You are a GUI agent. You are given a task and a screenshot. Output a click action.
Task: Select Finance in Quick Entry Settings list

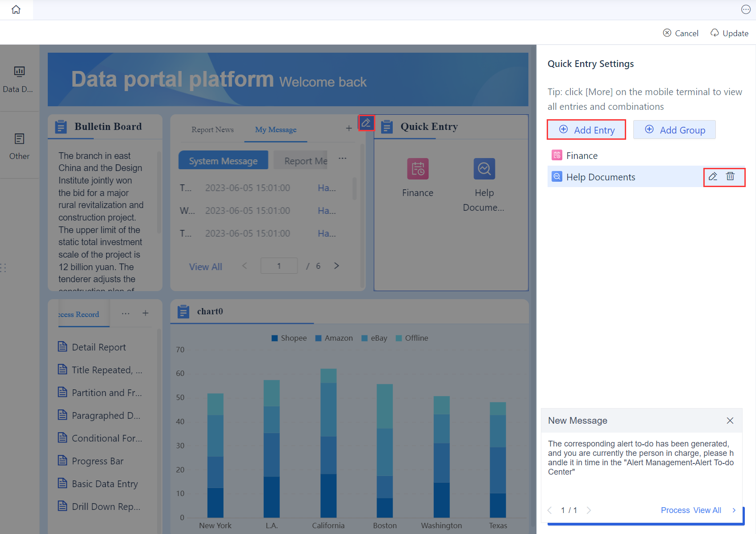[646, 155]
